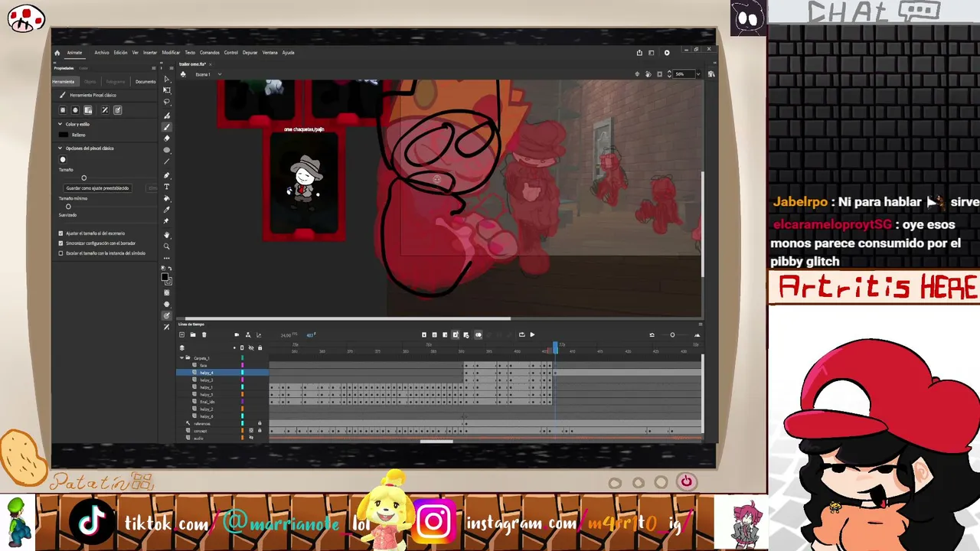
Task: Select the Free Transform tool
Action: click(167, 91)
